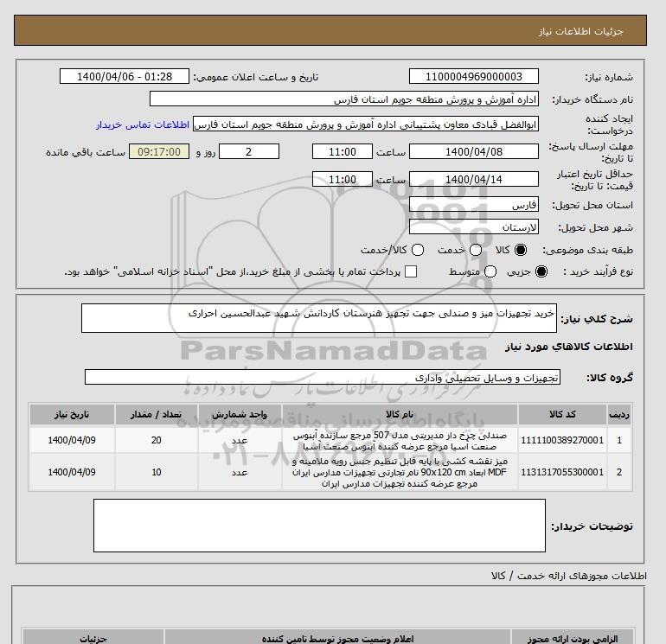
Task: Click the واحد شمارش column header
Action: [x=240, y=414]
